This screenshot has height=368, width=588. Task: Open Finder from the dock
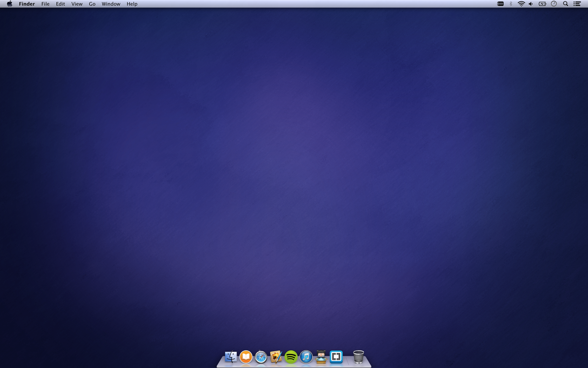coord(231,357)
